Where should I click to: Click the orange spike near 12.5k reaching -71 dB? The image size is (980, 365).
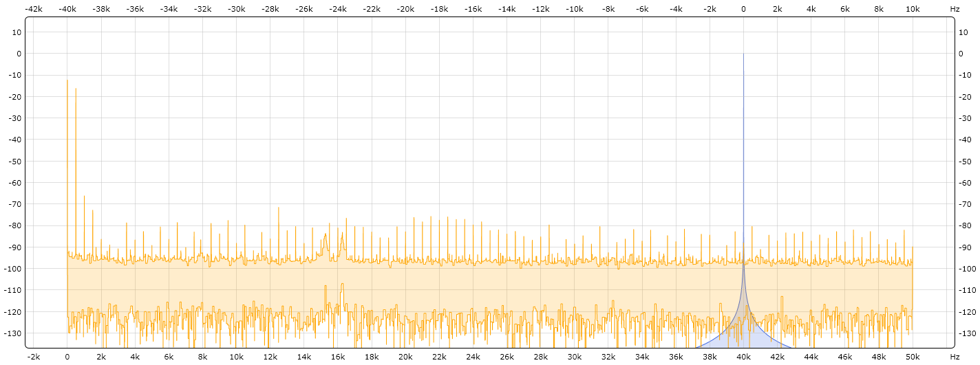[279, 209]
